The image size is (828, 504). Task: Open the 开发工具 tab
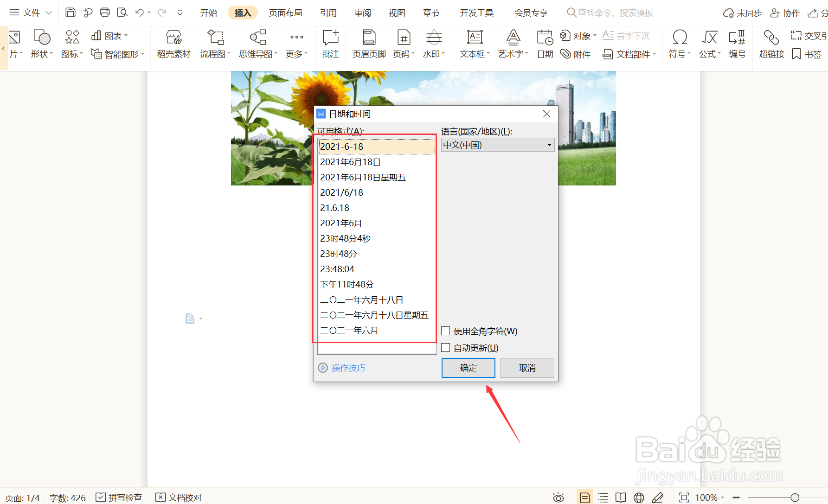[x=477, y=13]
